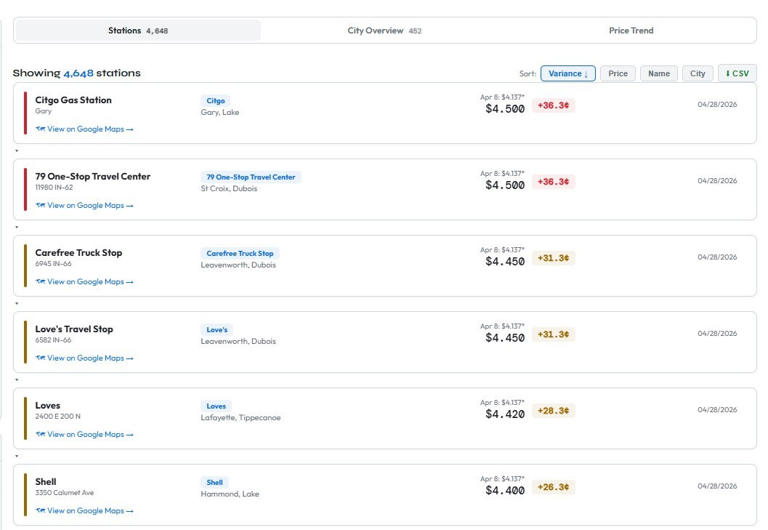The height and width of the screenshot is (530, 768).
Task: Expand details below the Citgo Gas Station card
Action: (17, 151)
